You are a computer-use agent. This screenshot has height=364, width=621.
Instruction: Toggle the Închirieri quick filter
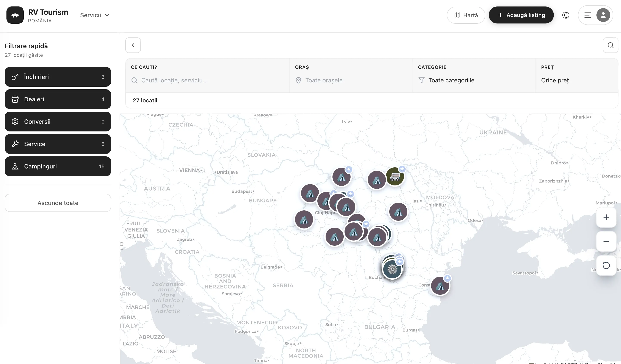[58, 77]
